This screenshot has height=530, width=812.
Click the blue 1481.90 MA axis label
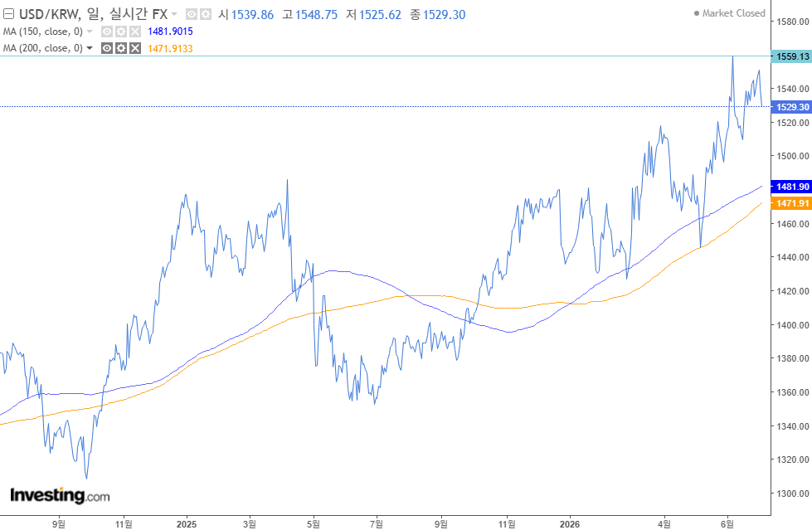coord(792,187)
